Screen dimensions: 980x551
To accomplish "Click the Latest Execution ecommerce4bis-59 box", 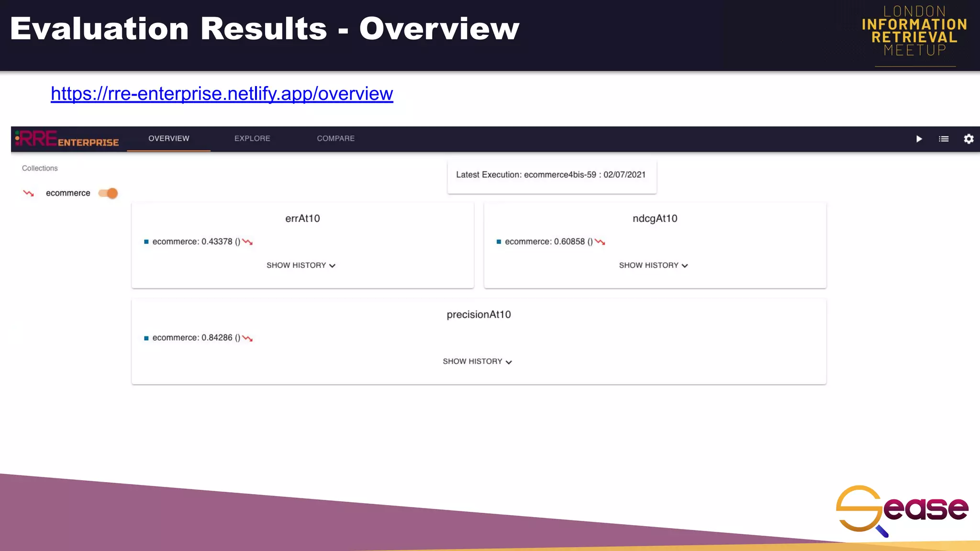I will pos(552,176).
